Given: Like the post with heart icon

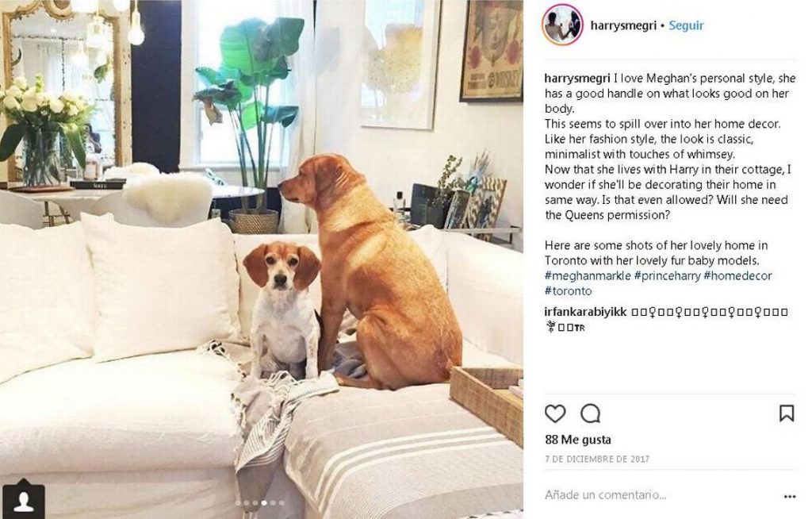Looking at the screenshot, I should [x=555, y=413].
